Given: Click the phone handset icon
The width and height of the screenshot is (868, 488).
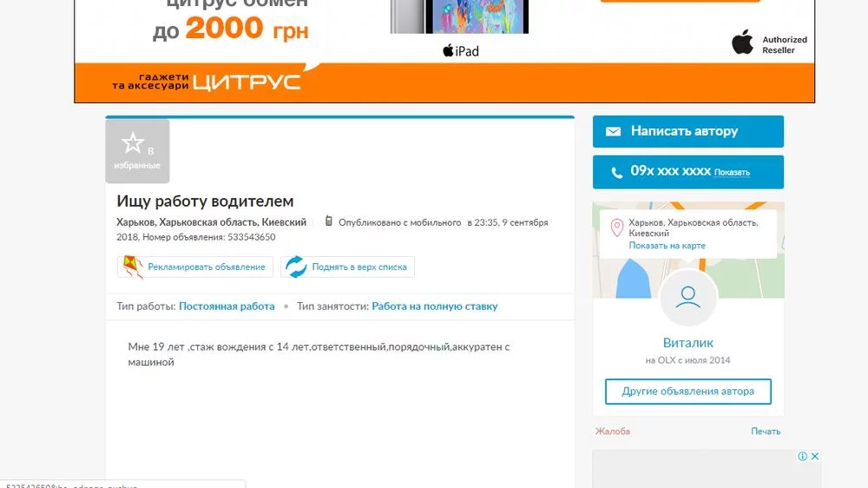Looking at the screenshot, I should [616, 172].
